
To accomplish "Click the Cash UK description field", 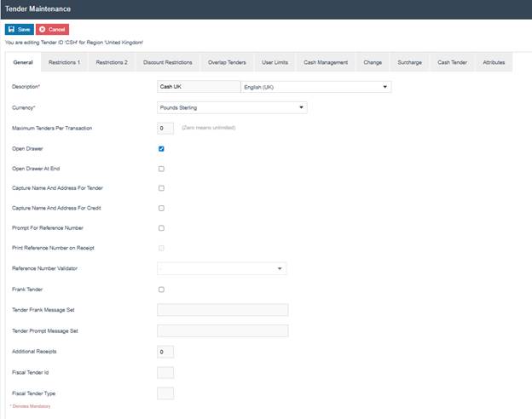I will click(x=198, y=87).
